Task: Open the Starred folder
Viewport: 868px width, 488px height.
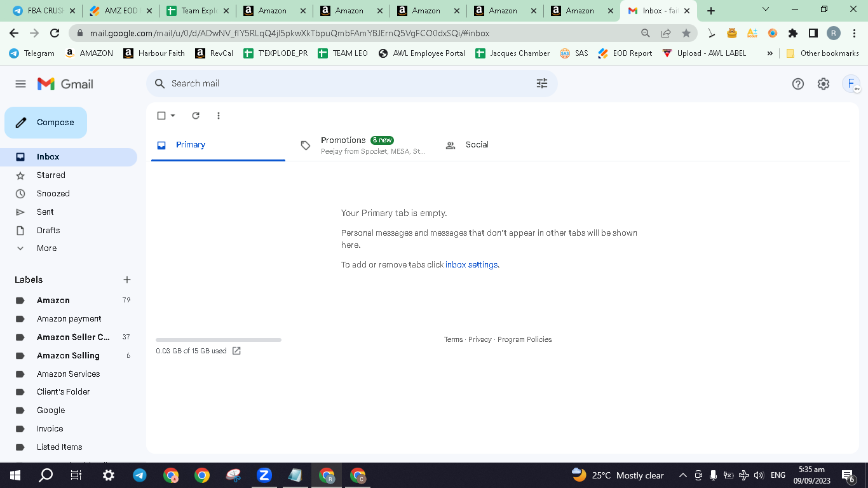Action: click(x=69, y=175)
